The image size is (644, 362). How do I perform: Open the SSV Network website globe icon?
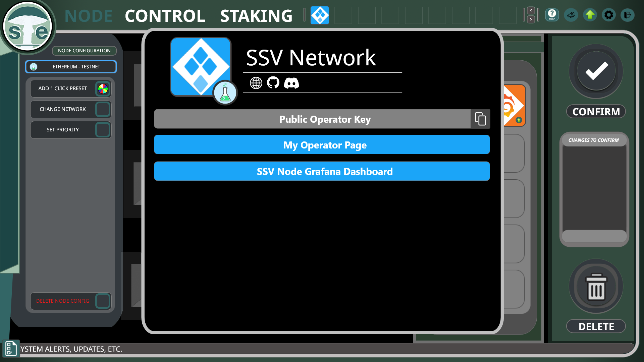tap(256, 83)
